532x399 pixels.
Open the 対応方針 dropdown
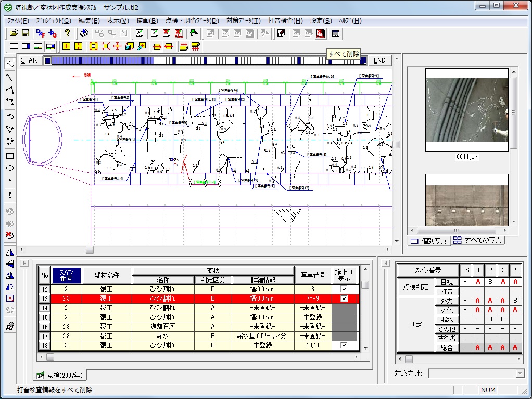520,373
